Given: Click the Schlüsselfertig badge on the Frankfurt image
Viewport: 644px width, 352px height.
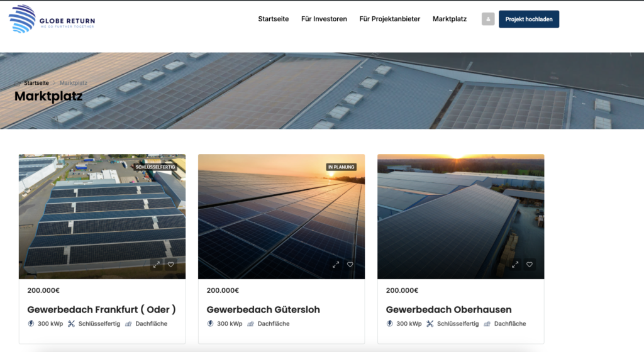Looking at the screenshot, I should (155, 167).
